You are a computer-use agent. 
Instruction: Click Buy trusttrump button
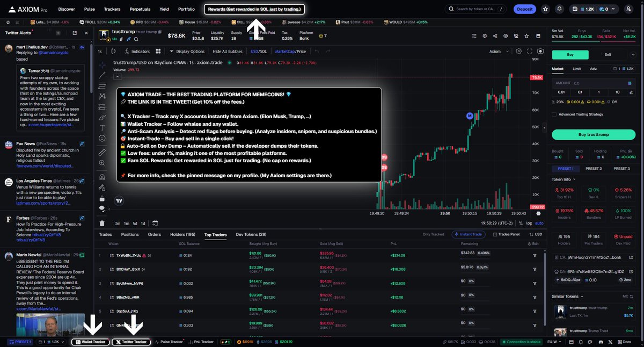(594, 134)
